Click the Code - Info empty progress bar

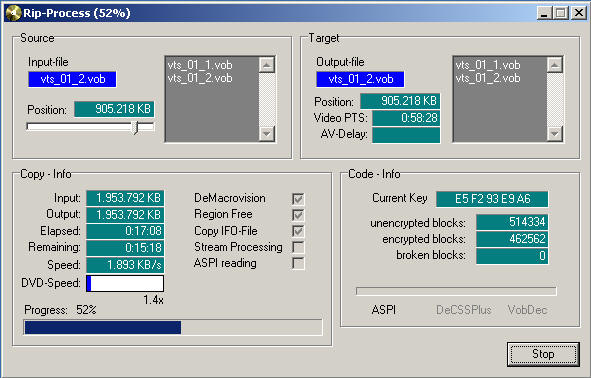[x=456, y=291]
